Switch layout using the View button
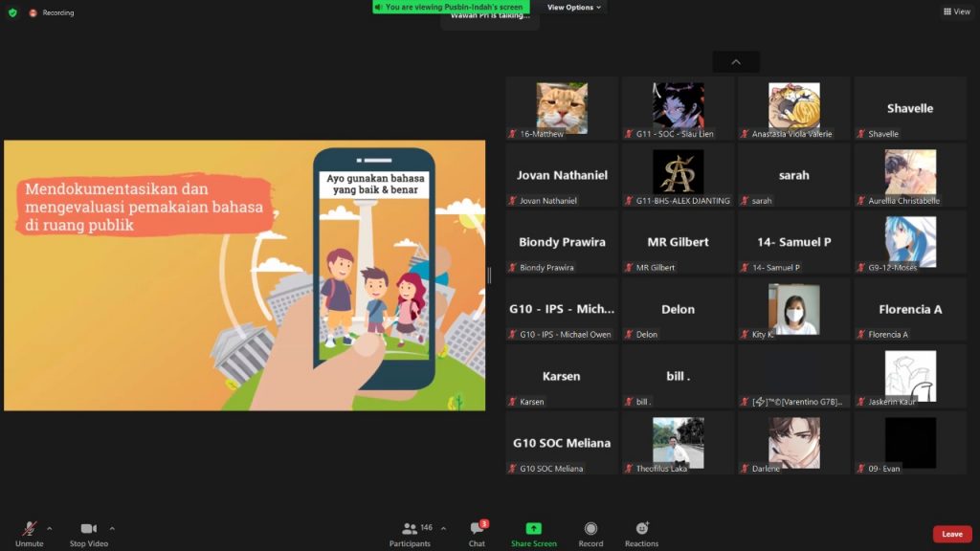980x551 pixels. pos(956,11)
